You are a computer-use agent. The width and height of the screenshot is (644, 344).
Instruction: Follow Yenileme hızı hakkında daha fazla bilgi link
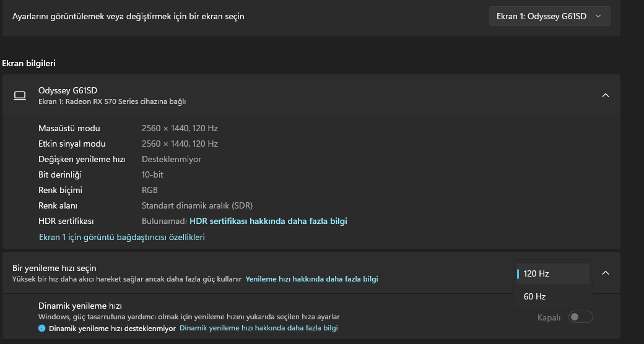click(311, 279)
